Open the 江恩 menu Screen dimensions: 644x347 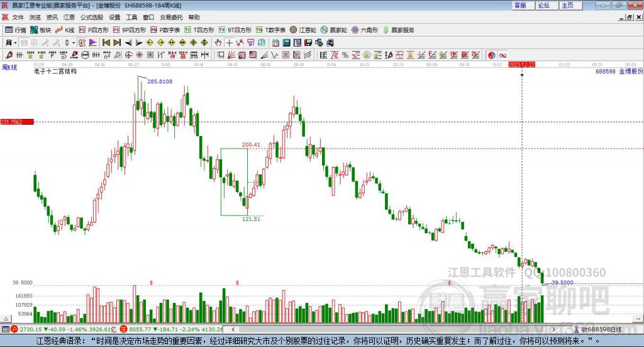pos(69,17)
